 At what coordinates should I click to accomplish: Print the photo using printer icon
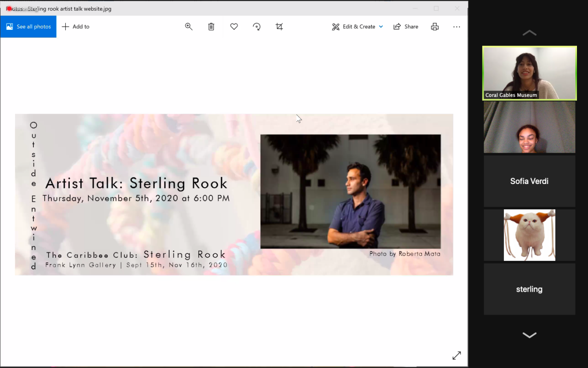(435, 27)
